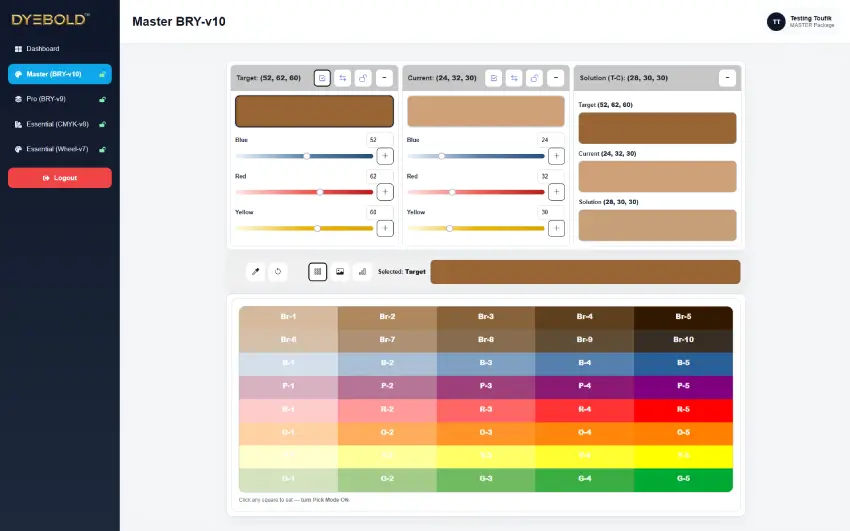The height and width of the screenshot is (531, 850).
Task: Click the unlock icon beside Essential (Wheel-v7)
Action: click(102, 149)
